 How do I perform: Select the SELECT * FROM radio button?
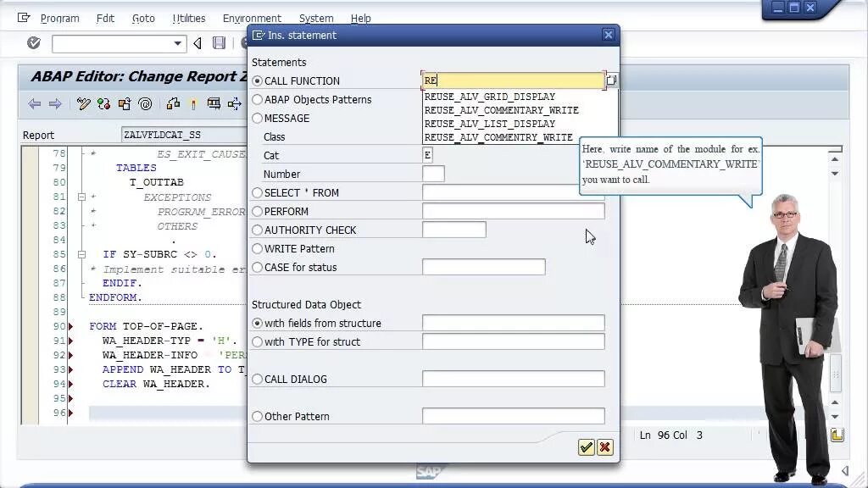click(257, 192)
